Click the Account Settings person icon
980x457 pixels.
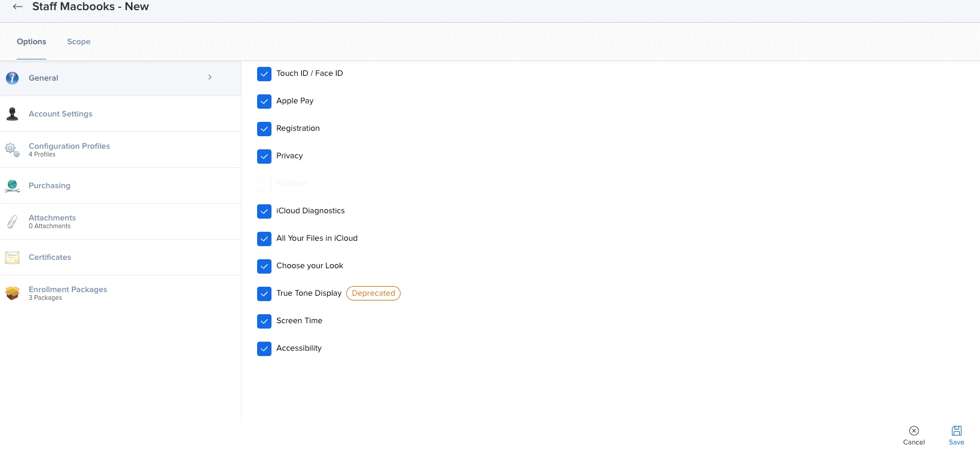click(x=12, y=114)
